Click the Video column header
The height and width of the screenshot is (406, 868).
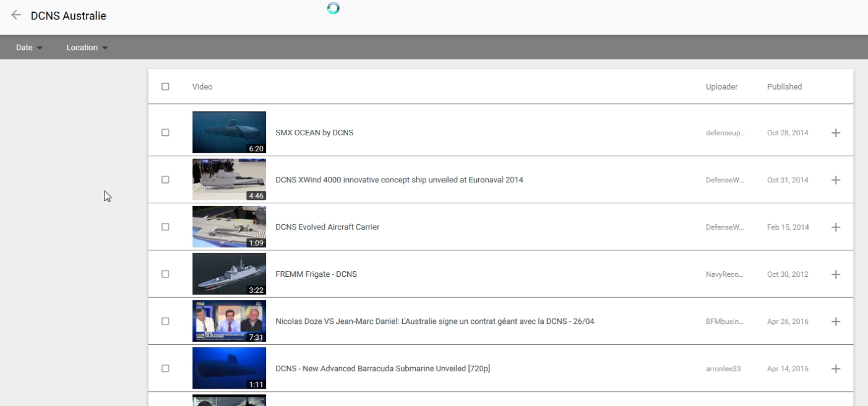click(x=202, y=87)
